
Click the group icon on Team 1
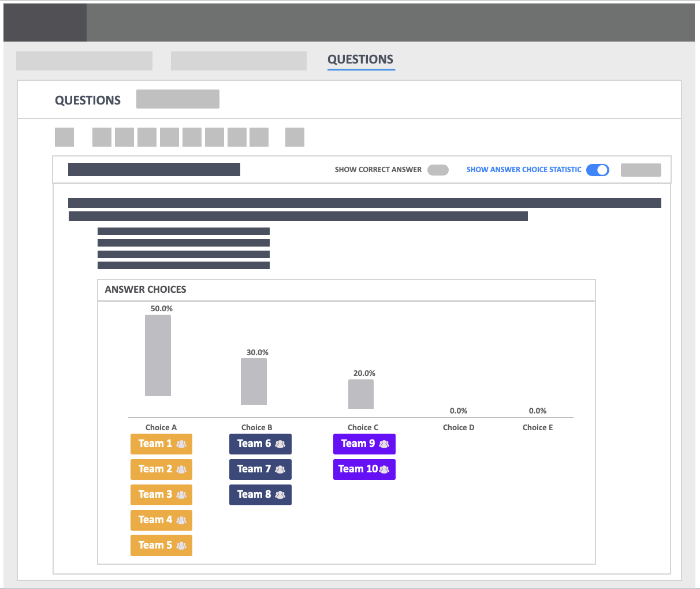pyautogui.click(x=181, y=444)
